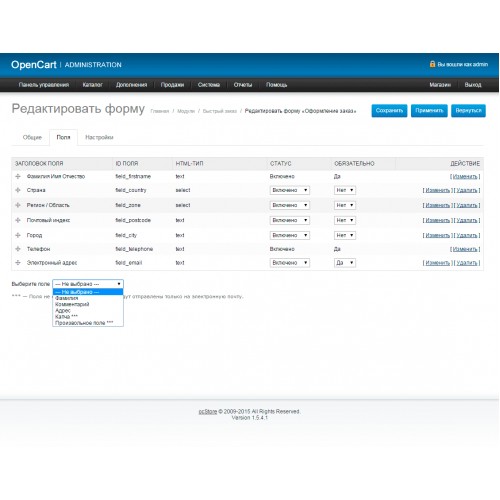The height and width of the screenshot is (500, 500).
Task: Open status dropdown for field_country
Action: [x=290, y=190]
